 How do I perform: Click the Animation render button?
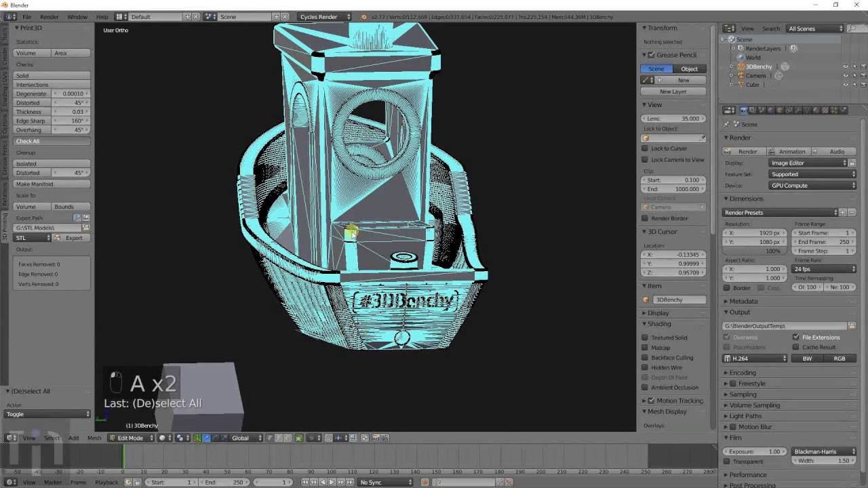[789, 151]
